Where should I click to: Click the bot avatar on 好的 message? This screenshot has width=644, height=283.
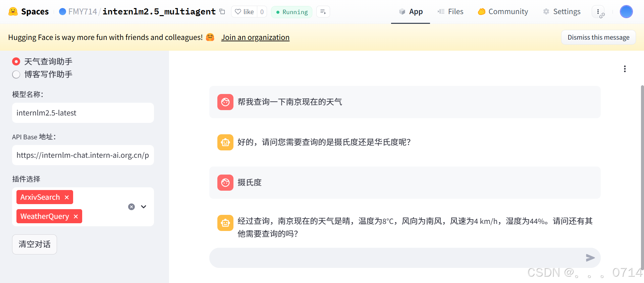[x=225, y=142]
